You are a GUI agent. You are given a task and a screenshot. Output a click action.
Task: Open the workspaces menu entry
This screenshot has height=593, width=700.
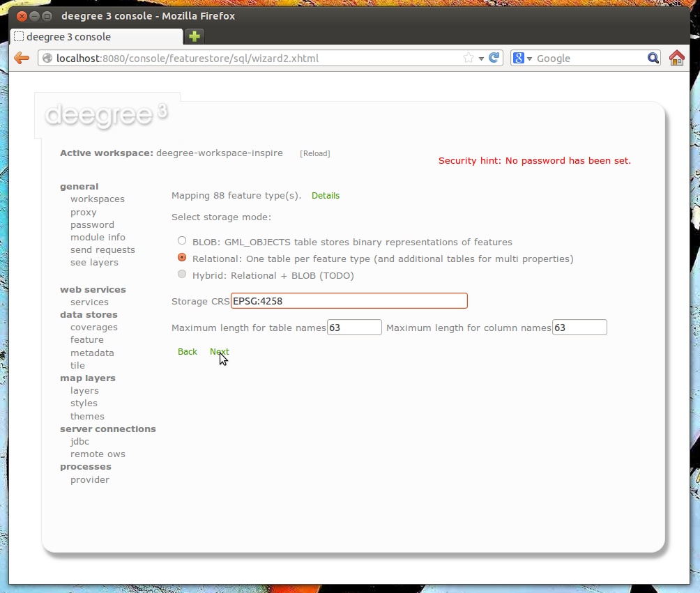tap(97, 199)
